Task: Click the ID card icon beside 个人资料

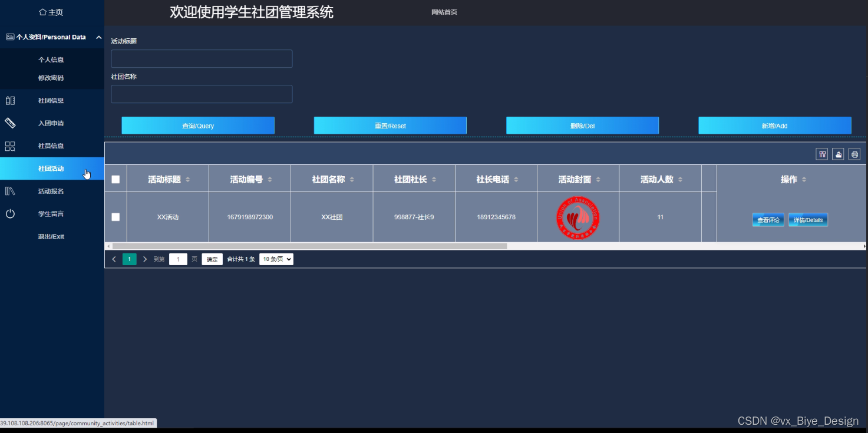Action: (10, 37)
